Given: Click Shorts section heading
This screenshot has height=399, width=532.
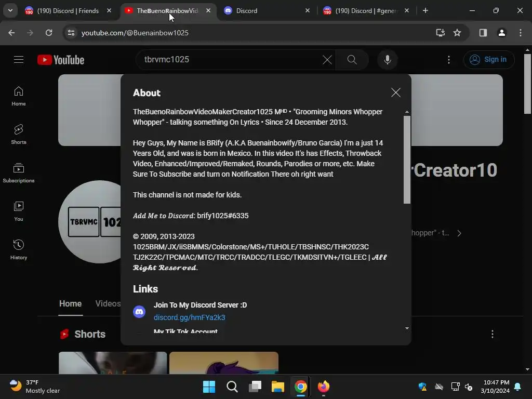Looking at the screenshot, I should click(x=90, y=334).
